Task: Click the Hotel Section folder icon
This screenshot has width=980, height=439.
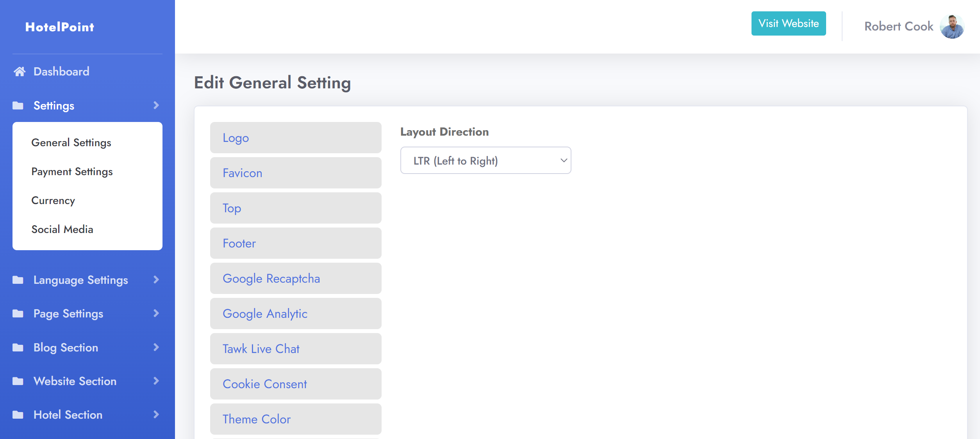Action: coord(18,415)
